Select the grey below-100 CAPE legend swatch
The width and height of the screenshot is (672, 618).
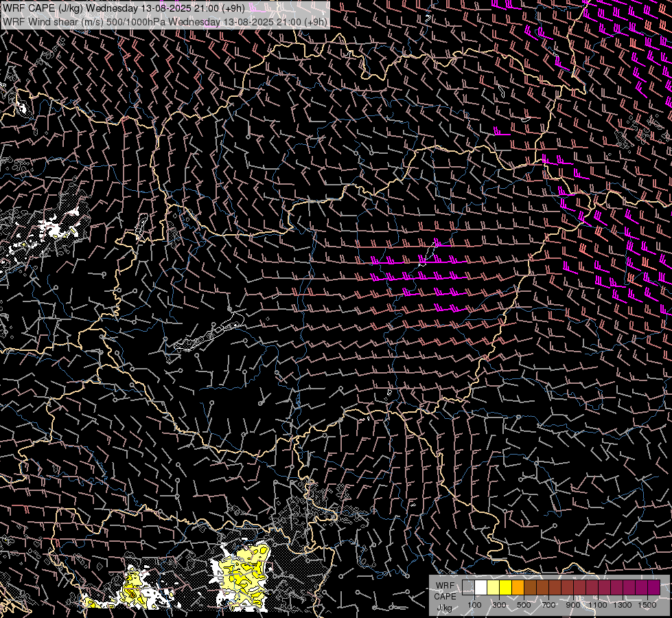[468, 588]
